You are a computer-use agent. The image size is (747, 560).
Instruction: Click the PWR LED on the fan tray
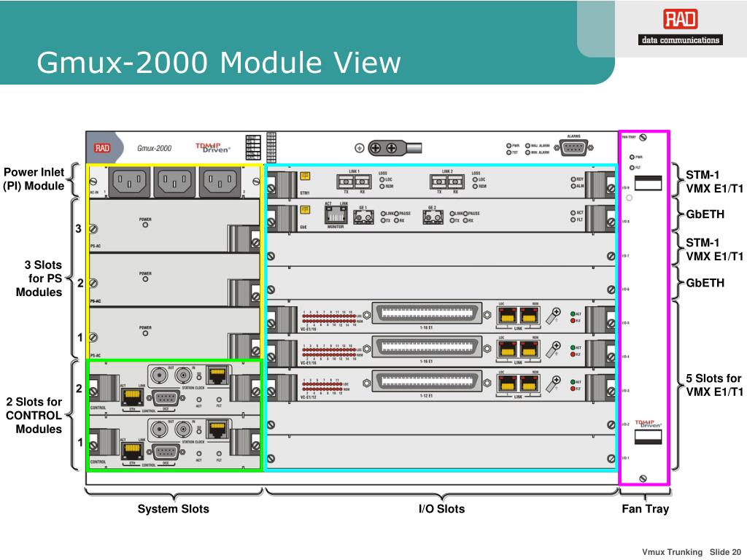coord(632,157)
